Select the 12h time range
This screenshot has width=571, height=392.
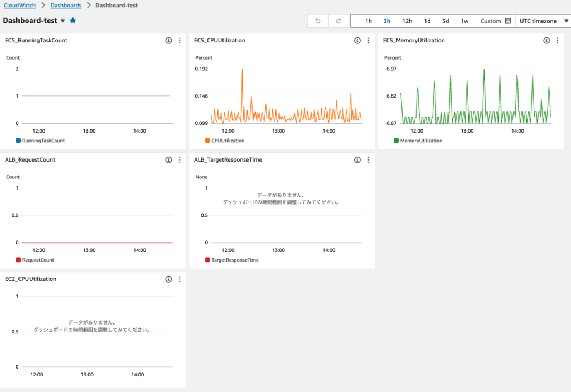pyautogui.click(x=407, y=21)
